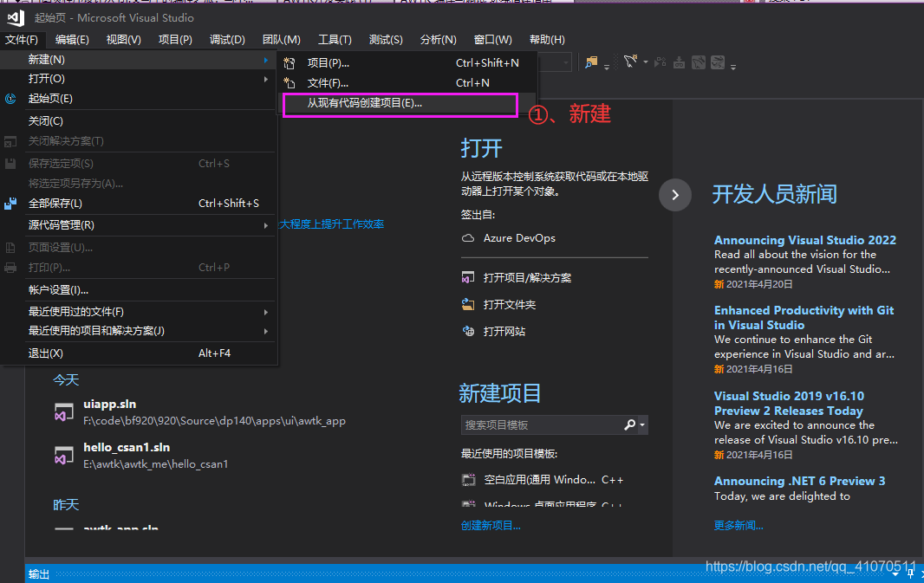924x583 pixels.
Task: Select 退出(X) to exit
Action: tap(140, 353)
